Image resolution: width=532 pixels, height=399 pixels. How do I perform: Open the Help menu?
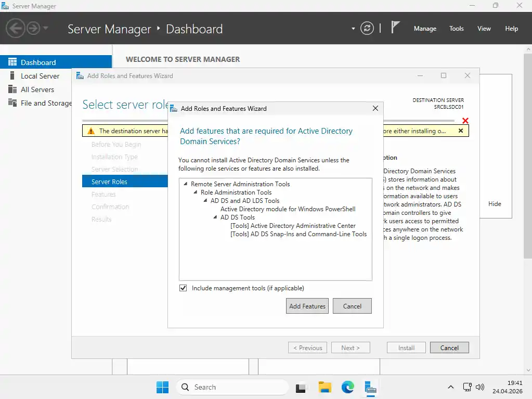coord(511,29)
